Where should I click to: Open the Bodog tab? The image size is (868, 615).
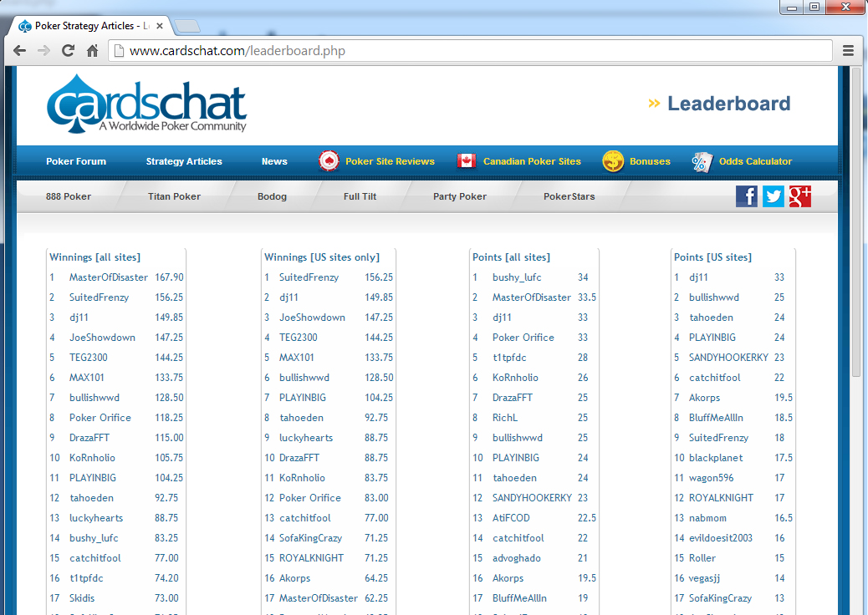272,196
